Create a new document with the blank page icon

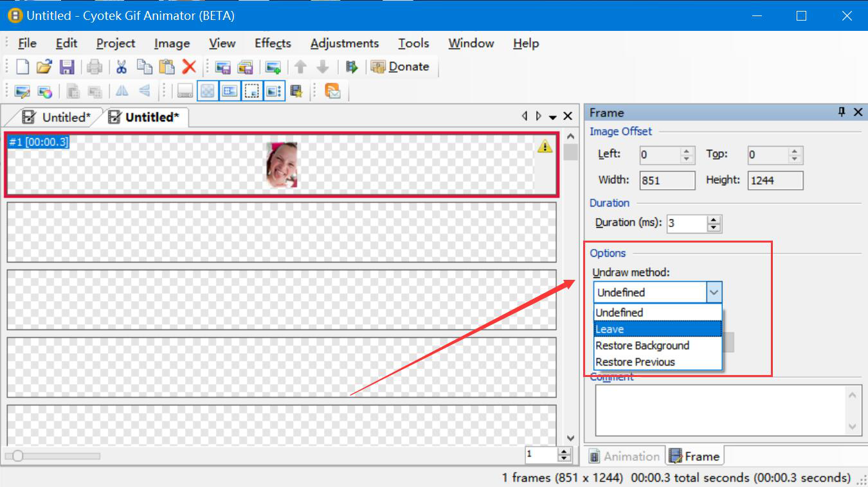click(x=23, y=67)
